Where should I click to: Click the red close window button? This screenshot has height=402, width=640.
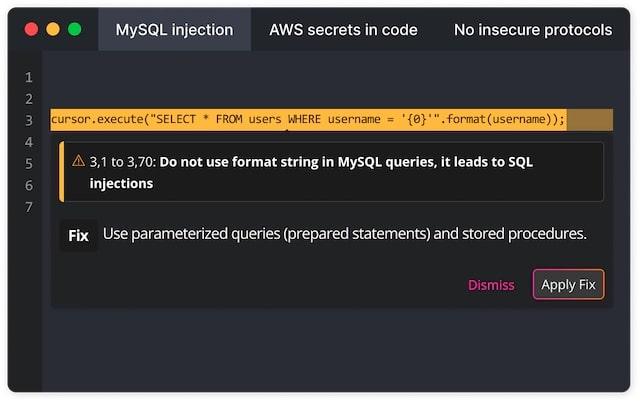pos(31,30)
